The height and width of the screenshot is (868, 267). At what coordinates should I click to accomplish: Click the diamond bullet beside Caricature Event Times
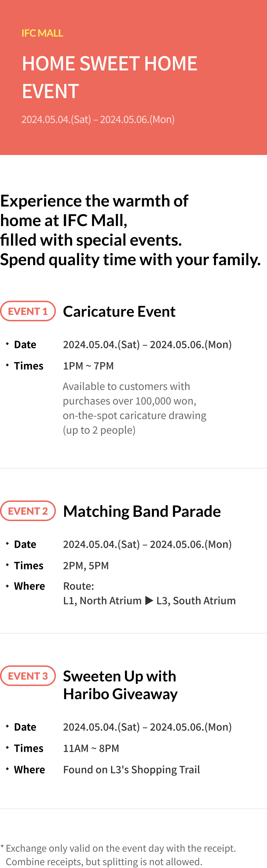[x=7, y=365]
